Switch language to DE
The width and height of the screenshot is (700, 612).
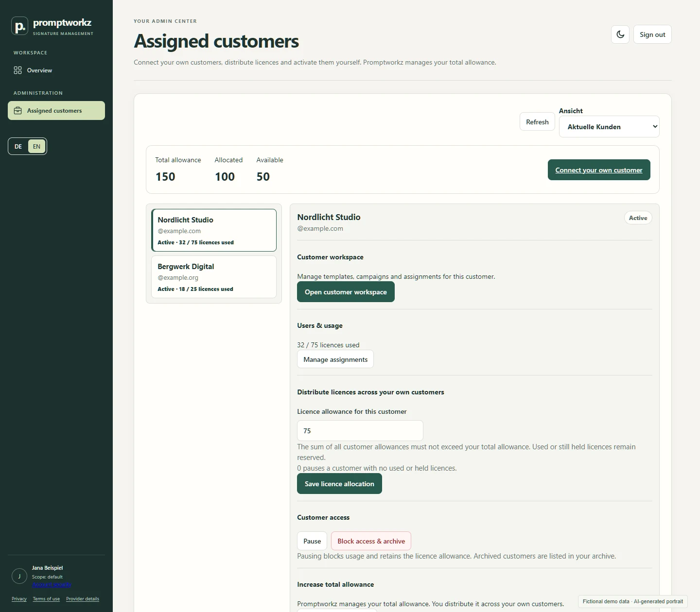18,147
